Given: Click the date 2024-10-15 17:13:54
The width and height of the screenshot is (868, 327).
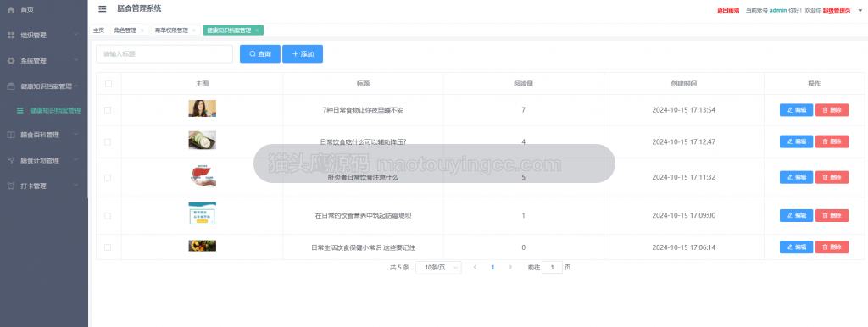Looking at the screenshot, I should coord(684,110).
